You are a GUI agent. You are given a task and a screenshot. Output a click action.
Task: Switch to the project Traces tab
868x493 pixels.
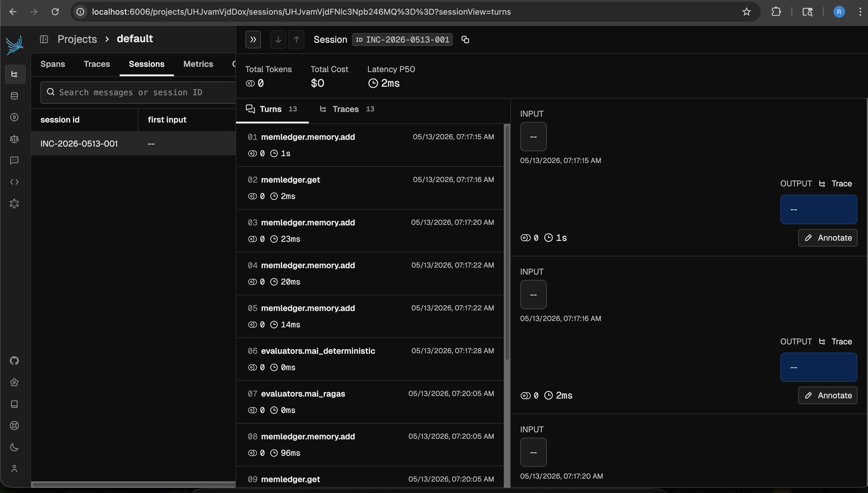97,64
